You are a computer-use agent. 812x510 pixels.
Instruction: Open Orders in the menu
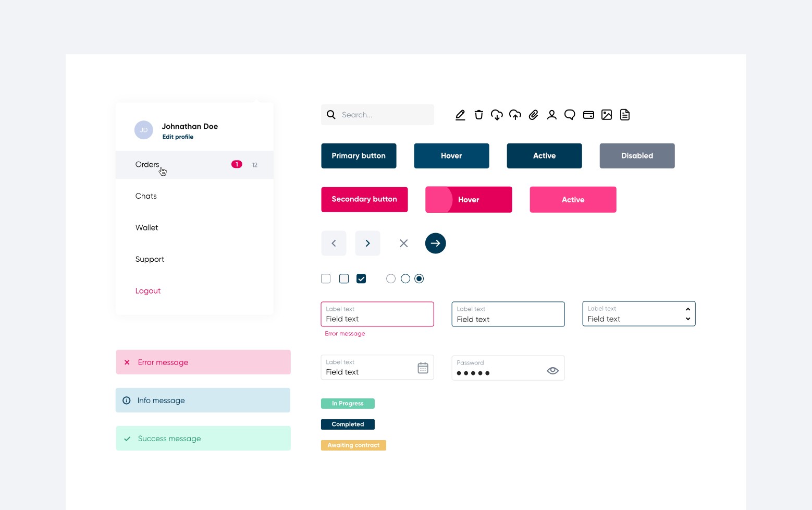194,165
